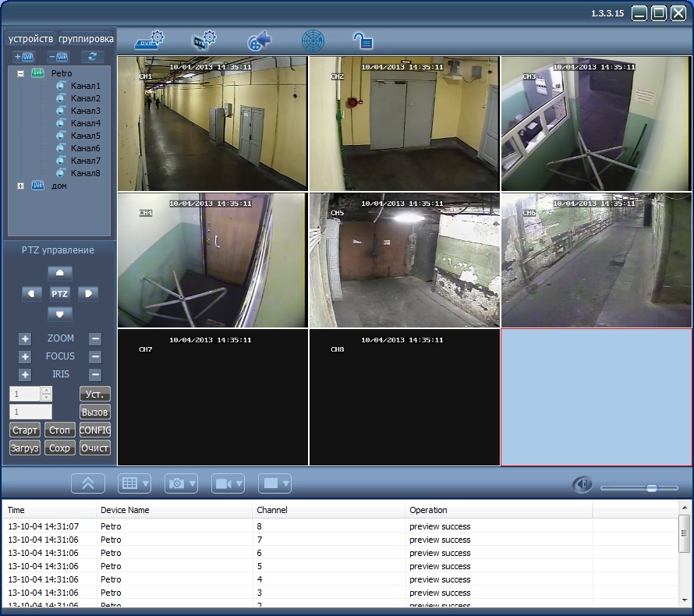694x616 pixels.
Task: Open system settings gear icon
Action: point(204,41)
